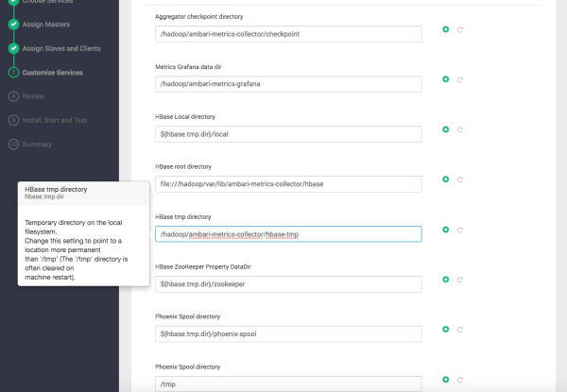The image size is (567, 392).
Task: Click undo icon beside Aggregator checkpoint directory
Action: point(459,29)
